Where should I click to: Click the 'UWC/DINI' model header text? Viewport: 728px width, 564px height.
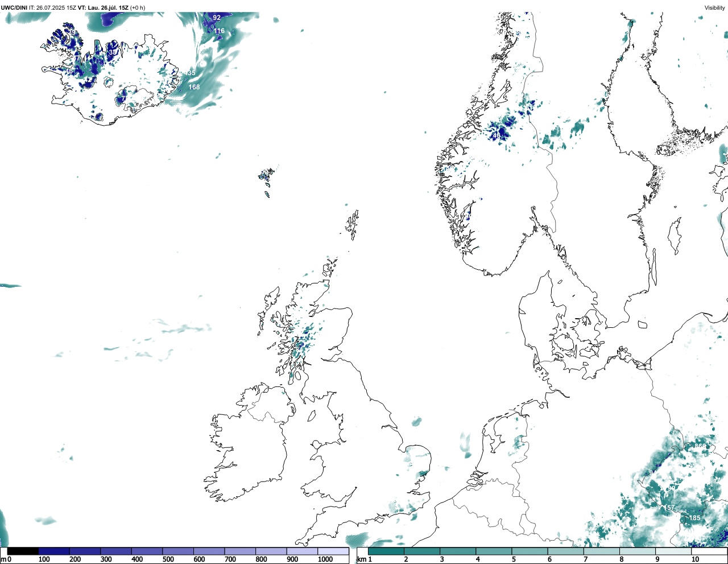(x=14, y=8)
